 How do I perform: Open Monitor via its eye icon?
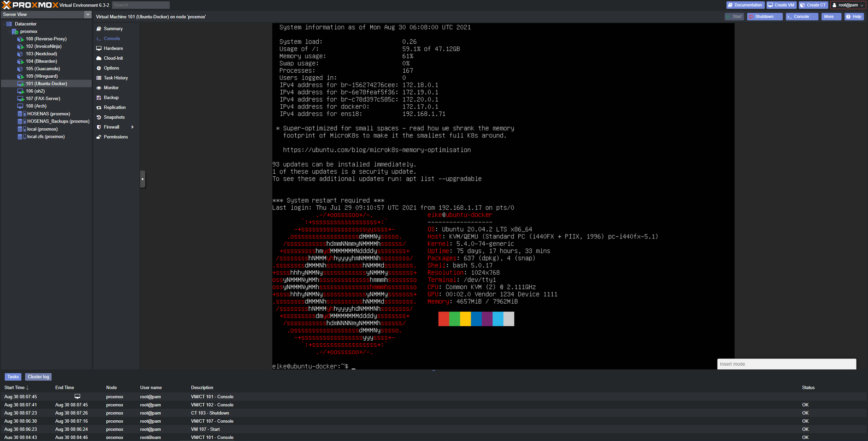click(99, 88)
